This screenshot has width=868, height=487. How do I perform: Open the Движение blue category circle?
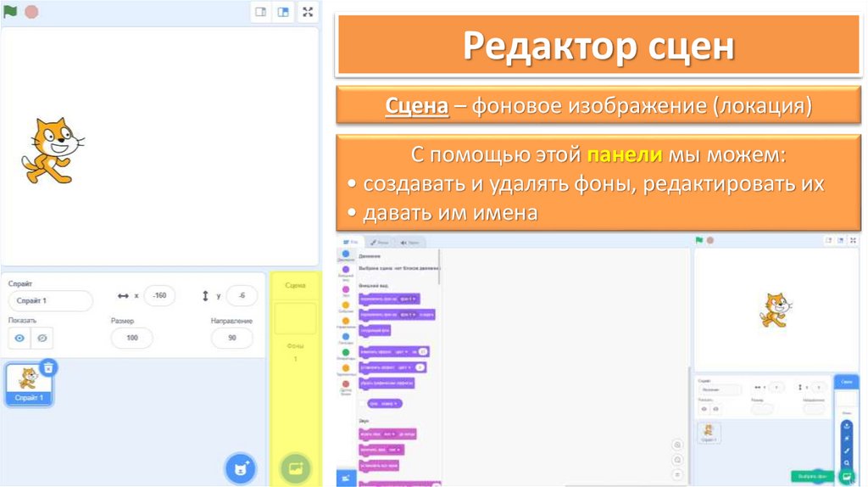[x=346, y=254]
